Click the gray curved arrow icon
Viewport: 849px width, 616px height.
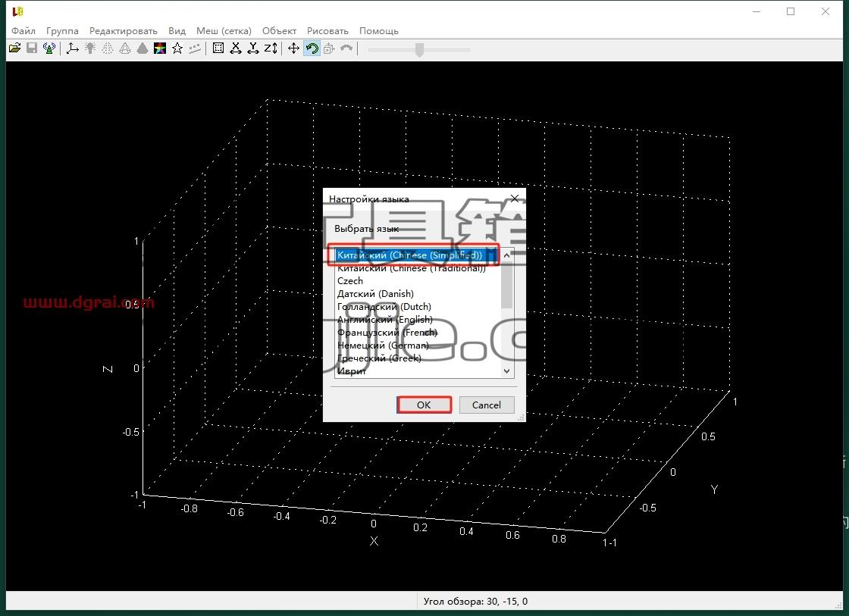[346, 48]
